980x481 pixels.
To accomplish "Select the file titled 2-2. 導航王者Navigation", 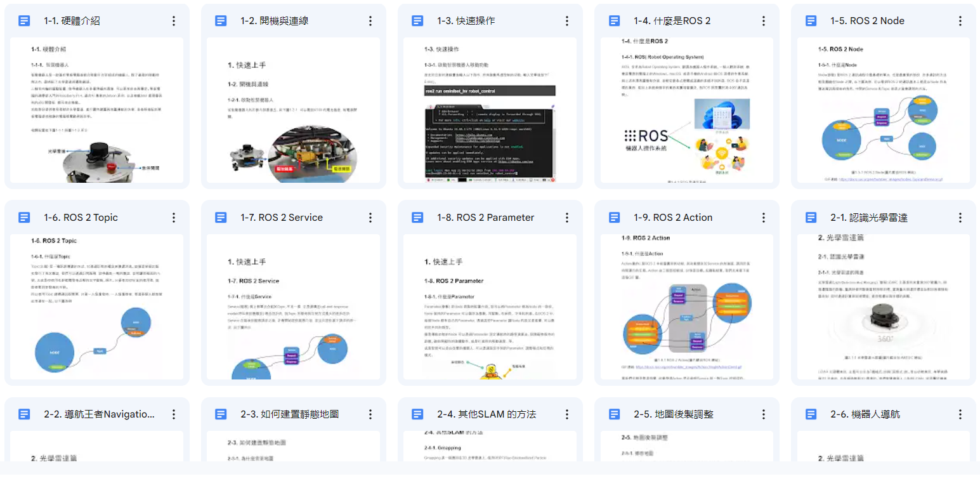I will [x=100, y=414].
